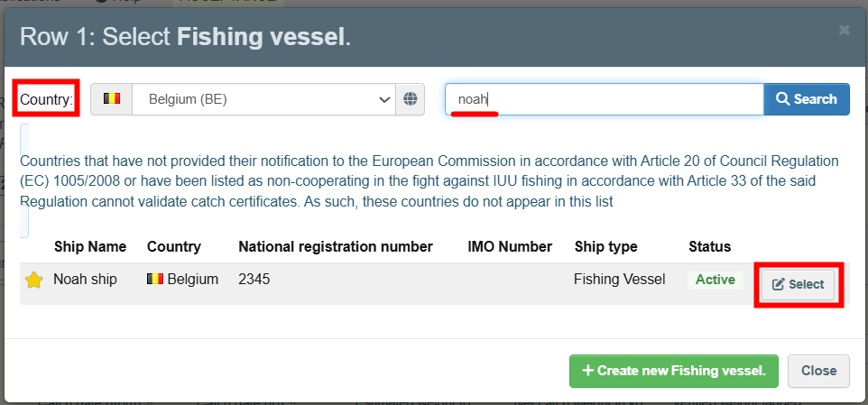Click the yellow star next to Noah ship
This screenshot has height=405, width=868.
(x=34, y=281)
